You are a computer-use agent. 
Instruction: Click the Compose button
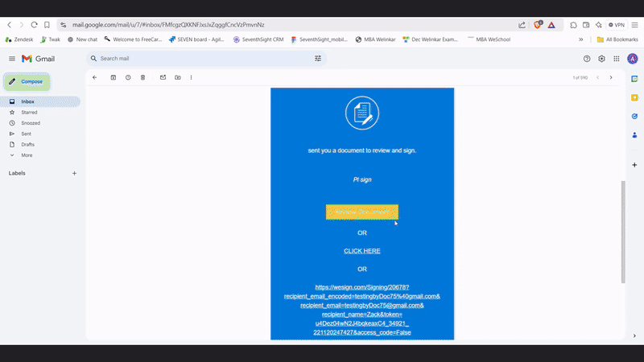click(x=27, y=81)
